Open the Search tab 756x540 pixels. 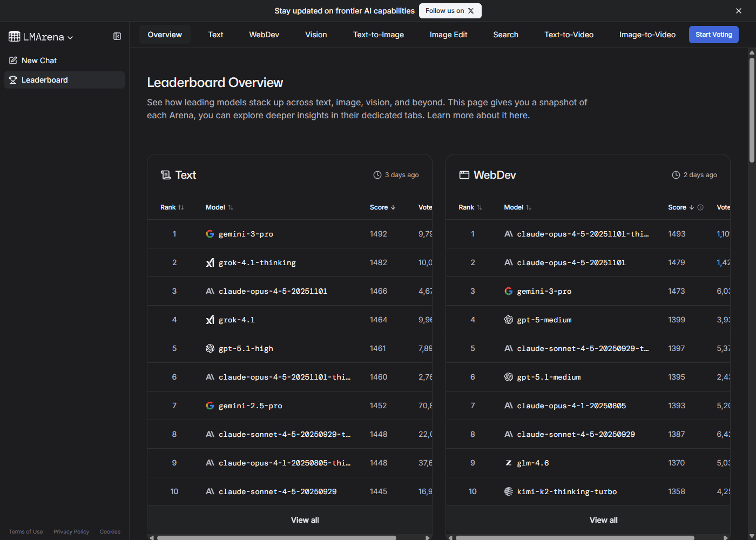point(505,35)
